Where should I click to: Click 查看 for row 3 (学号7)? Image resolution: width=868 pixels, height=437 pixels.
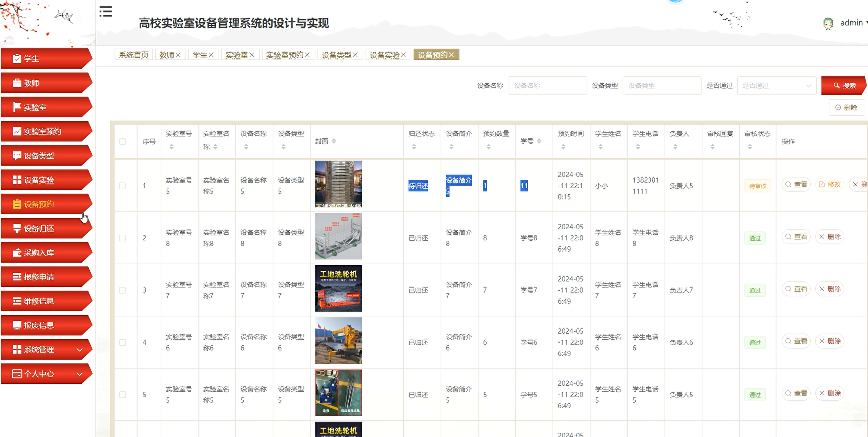[x=796, y=289]
